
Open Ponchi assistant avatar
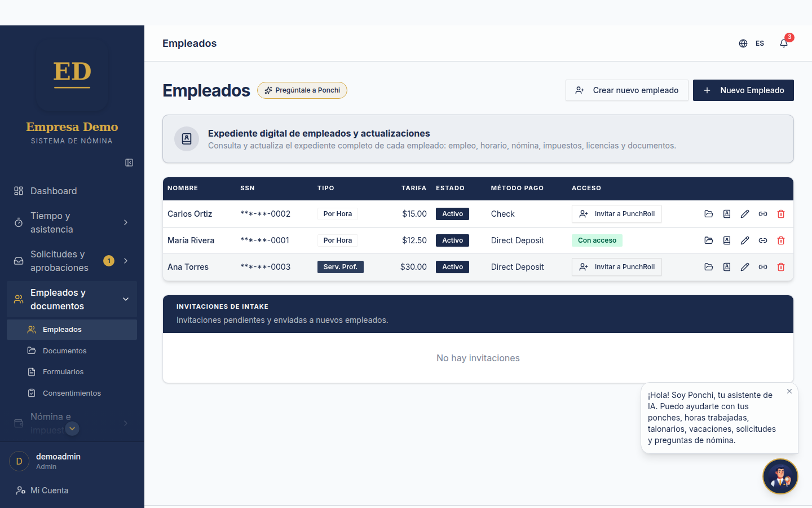[780, 476]
